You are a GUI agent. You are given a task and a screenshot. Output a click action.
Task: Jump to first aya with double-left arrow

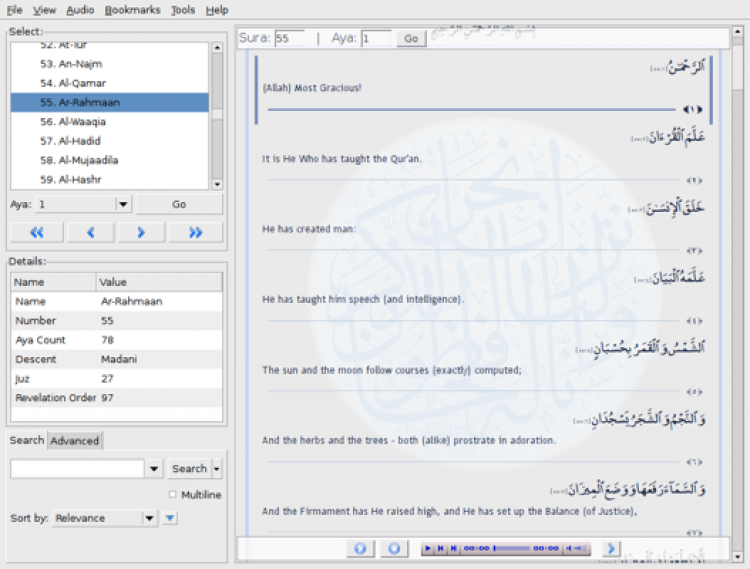click(37, 232)
